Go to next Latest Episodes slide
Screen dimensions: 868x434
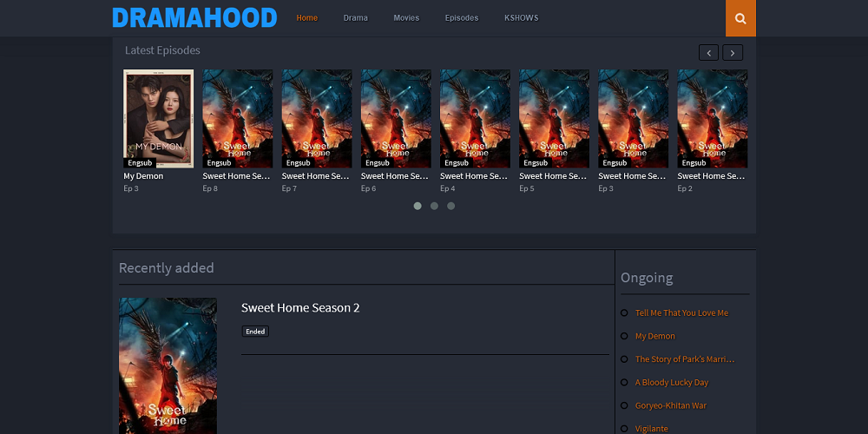(x=733, y=53)
